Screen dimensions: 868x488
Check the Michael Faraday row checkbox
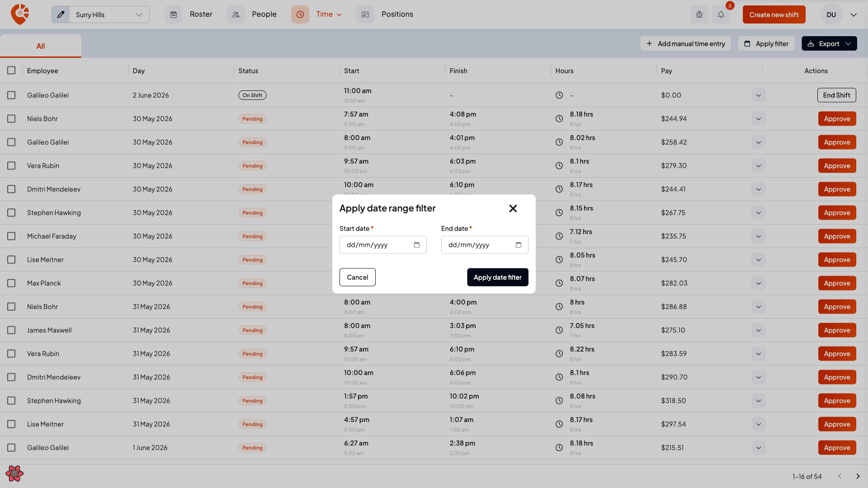tap(11, 236)
